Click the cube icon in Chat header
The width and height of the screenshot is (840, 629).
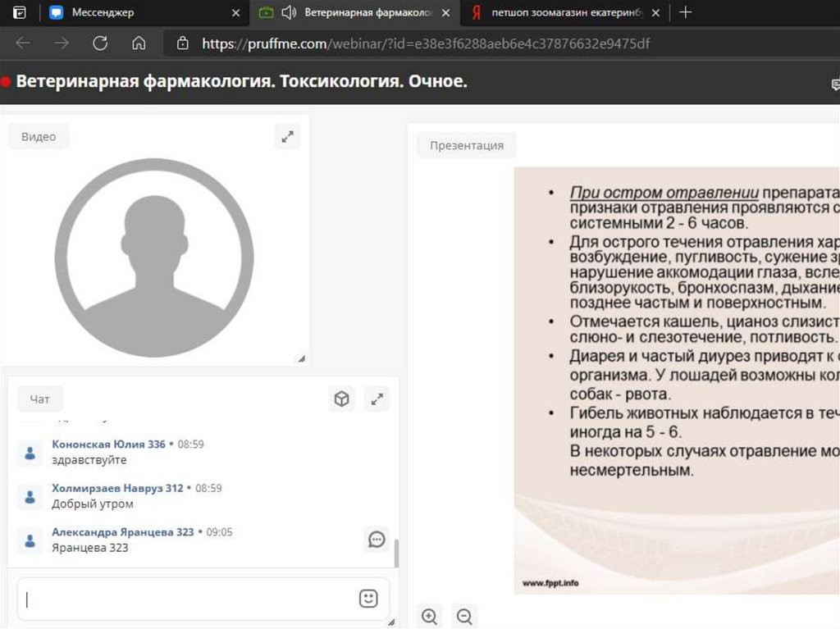[x=341, y=399]
